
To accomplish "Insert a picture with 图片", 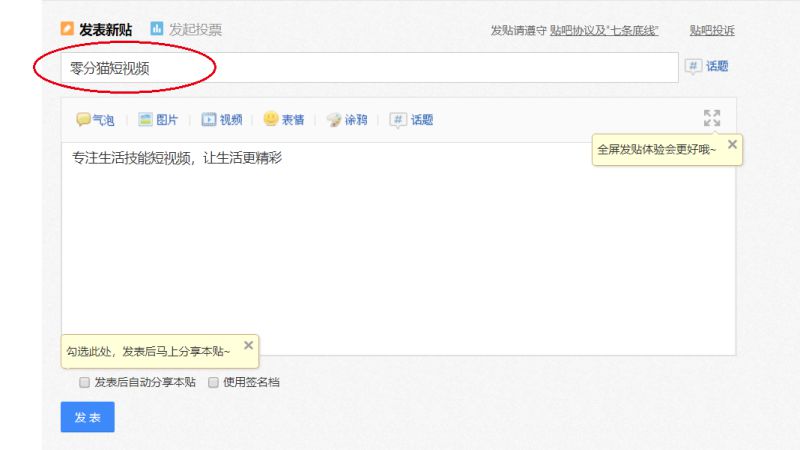I will [158, 120].
